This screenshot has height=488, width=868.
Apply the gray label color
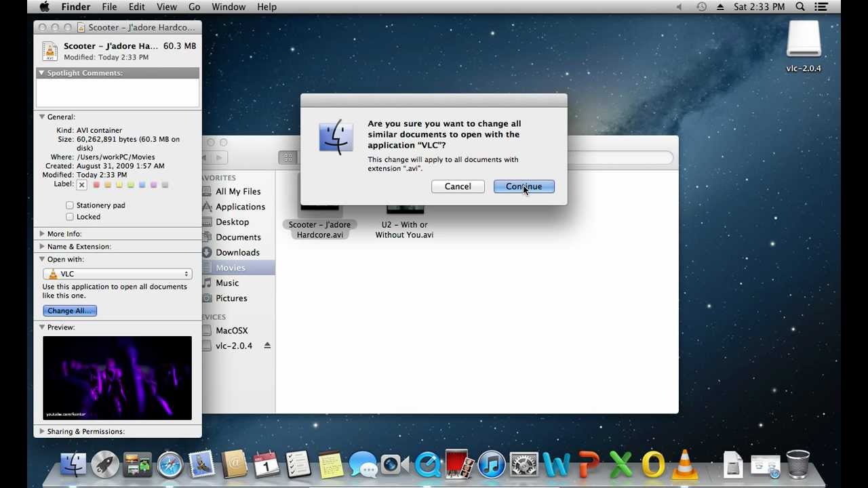[165, 184]
